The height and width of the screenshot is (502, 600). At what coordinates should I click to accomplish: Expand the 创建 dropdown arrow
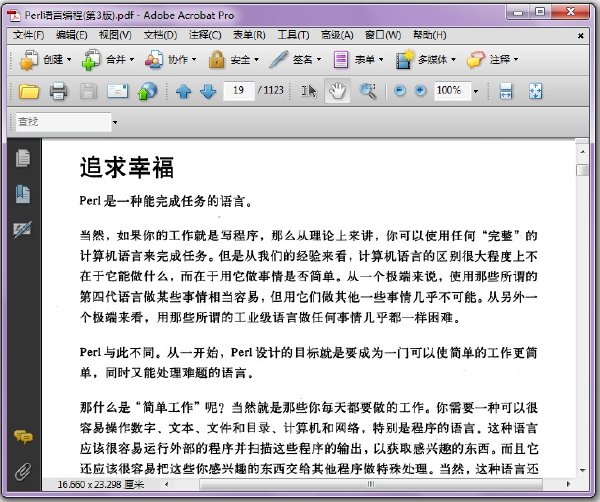pyautogui.click(x=69, y=60)
